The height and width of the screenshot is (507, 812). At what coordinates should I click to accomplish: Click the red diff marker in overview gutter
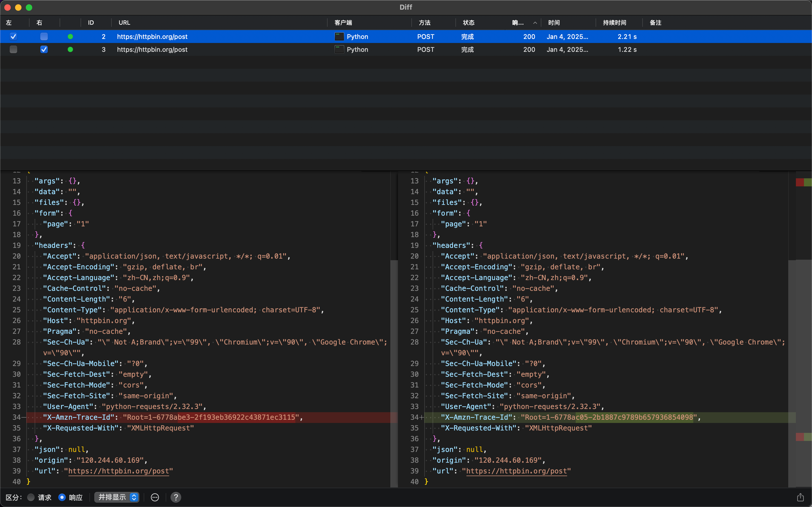[x=800, y=182]
